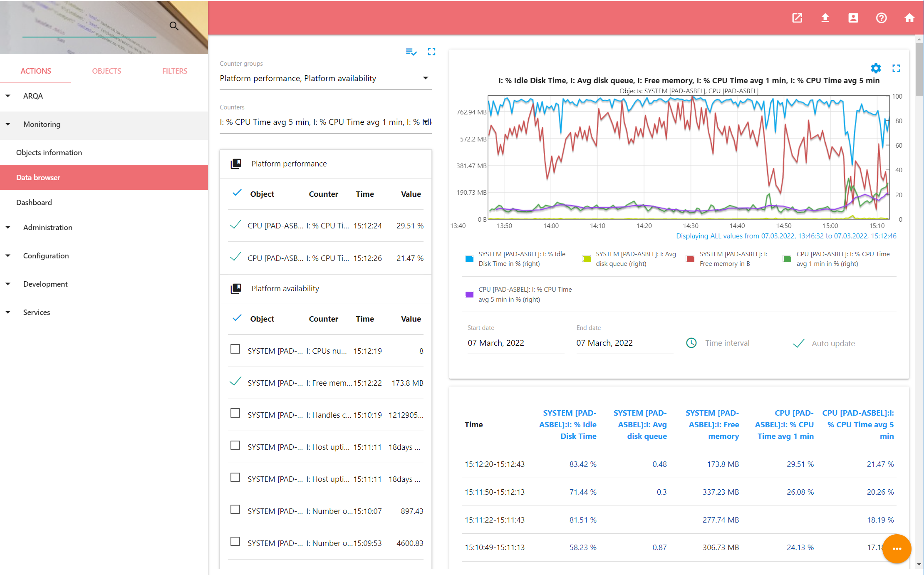Expand the chart to fullscreen

(896, 68)
